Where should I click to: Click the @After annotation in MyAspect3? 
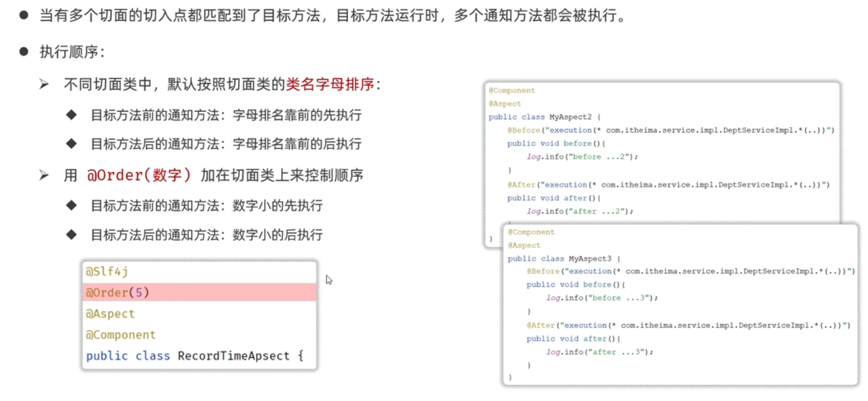click(x=689, y=325)
